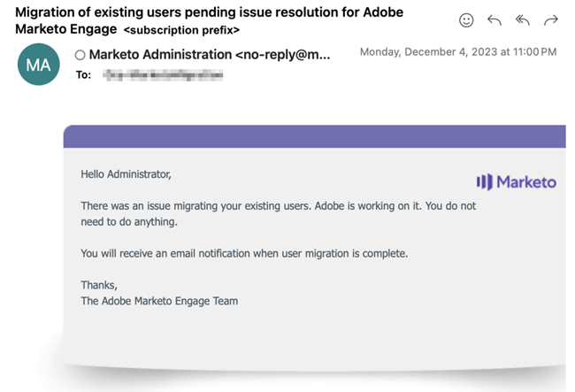The width and height of the screenshot is (575, 392).
Task: Click the blurred recipient address
Action: pos(162,75)
